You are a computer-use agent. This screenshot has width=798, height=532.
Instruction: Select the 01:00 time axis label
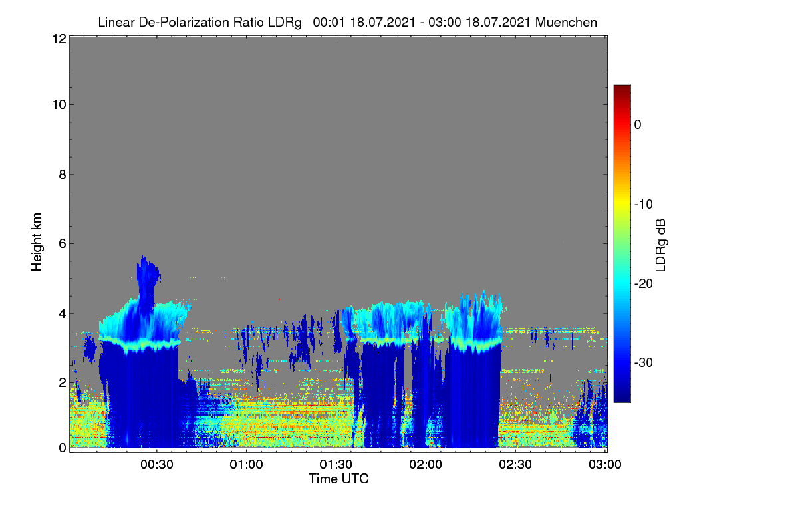click(247, 464)
